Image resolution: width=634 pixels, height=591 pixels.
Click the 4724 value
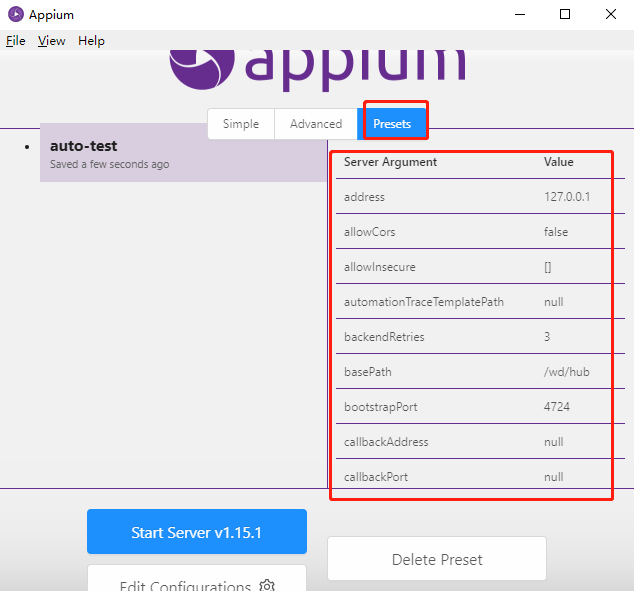556,407
